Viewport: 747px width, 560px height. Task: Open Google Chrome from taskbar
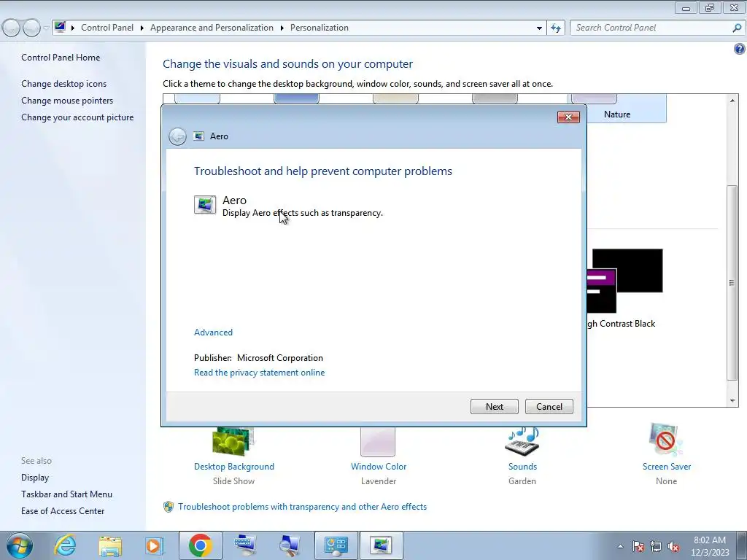point(200,545)
